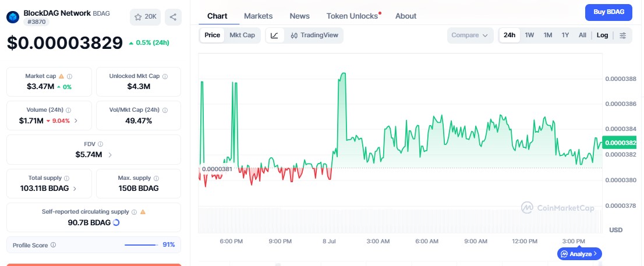Viewport: 644px width, 266px height.
Task: Expand Total supply details chevron
Action: pyautogui.click(x=75, y=189)
